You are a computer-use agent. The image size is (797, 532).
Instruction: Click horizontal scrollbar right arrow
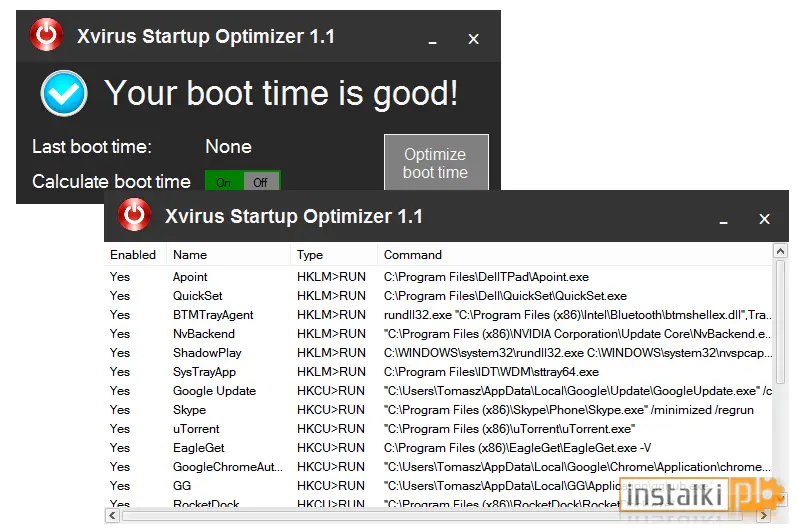tap(763, 516)
